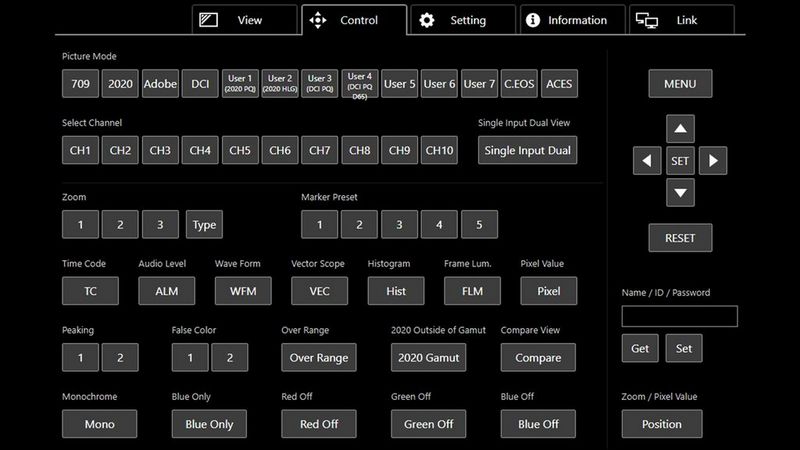Click the Name / ID / Password field
The image size is (800, 450).
(679, 317)
